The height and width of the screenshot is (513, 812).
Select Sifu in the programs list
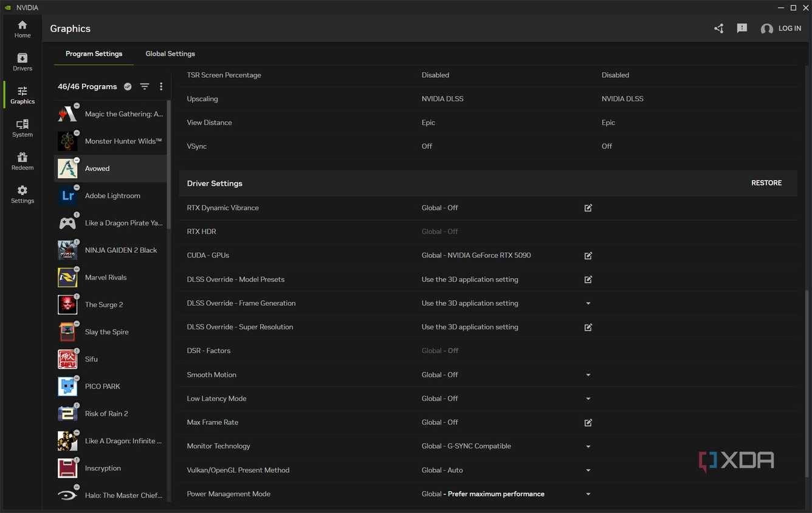[x=111, y=359]
